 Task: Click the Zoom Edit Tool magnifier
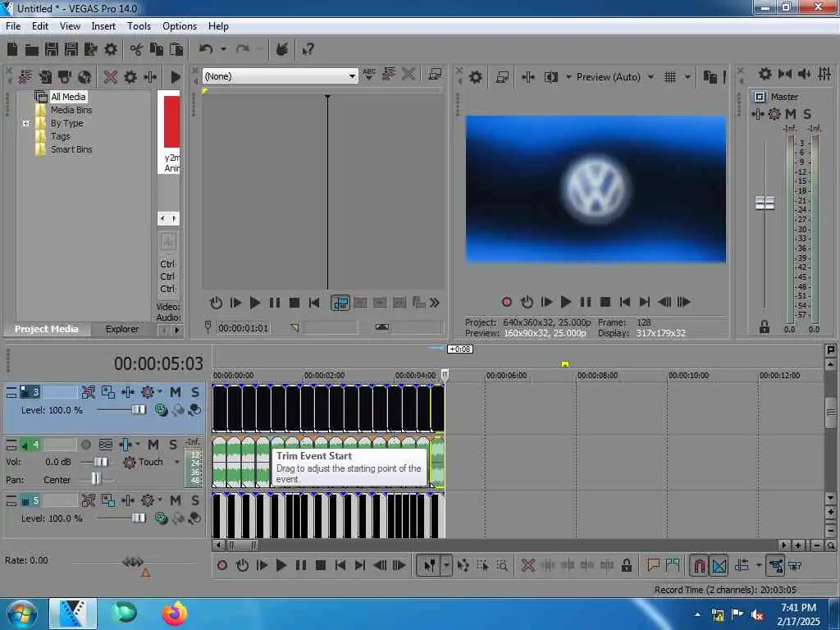click(502, 565)
